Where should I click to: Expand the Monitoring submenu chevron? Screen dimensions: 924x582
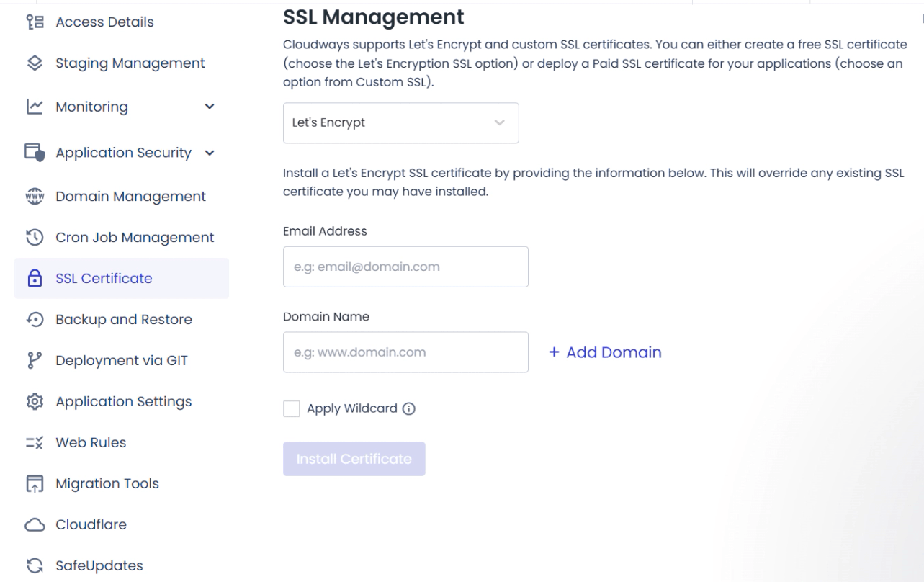tap(210, 107)
